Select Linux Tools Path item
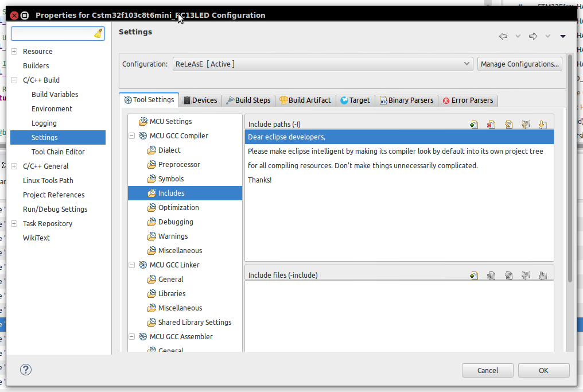Screen dimensions: 583x392 click(x=48, y=181)
